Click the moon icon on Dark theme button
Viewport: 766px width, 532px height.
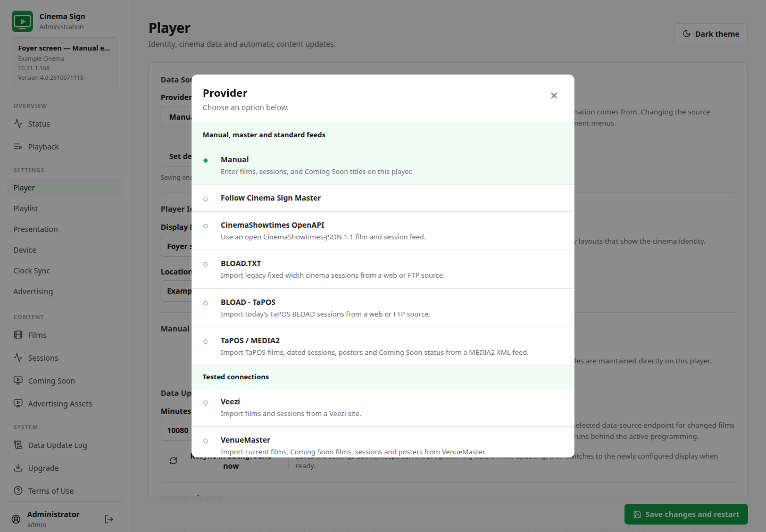tap(687, 34)
